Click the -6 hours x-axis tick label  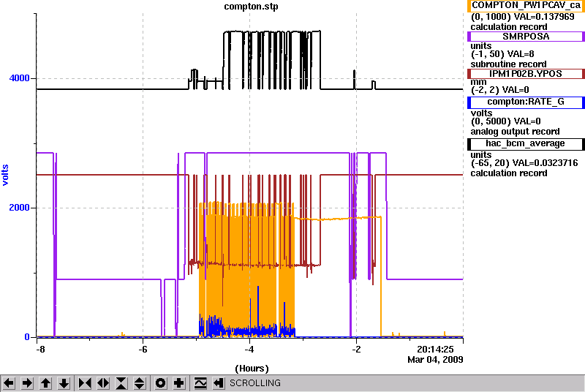point(143,350)
